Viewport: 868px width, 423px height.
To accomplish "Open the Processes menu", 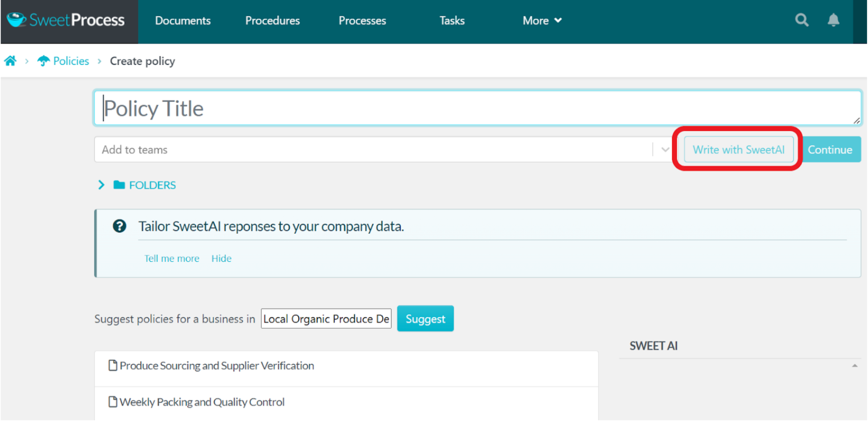I will pos(362,21).
